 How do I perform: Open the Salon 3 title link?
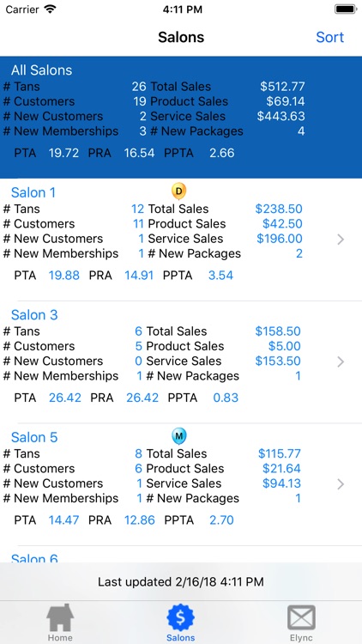point(34,315)
